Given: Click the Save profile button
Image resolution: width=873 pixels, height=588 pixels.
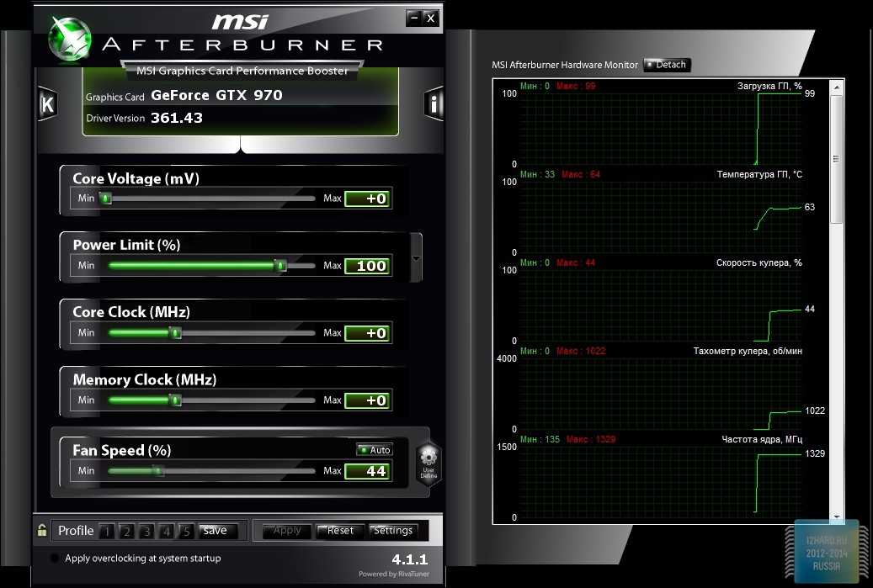Looking at the screenshot, I should tap(216, 531).
